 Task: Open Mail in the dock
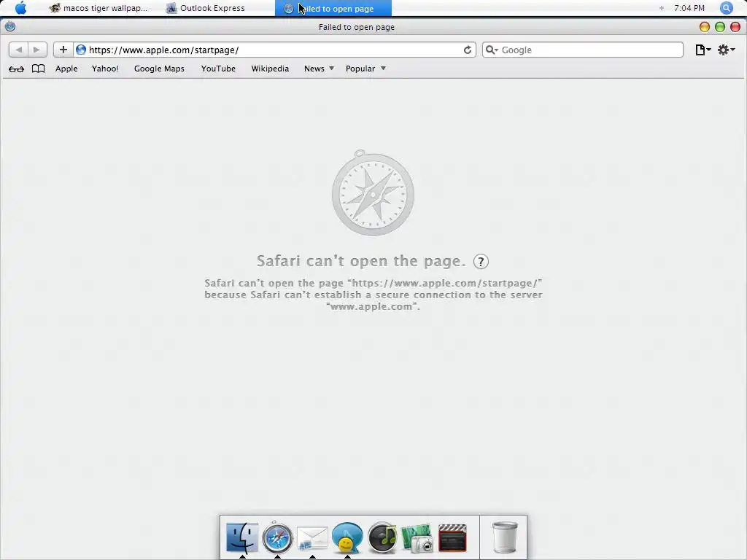tap(312, 539)
